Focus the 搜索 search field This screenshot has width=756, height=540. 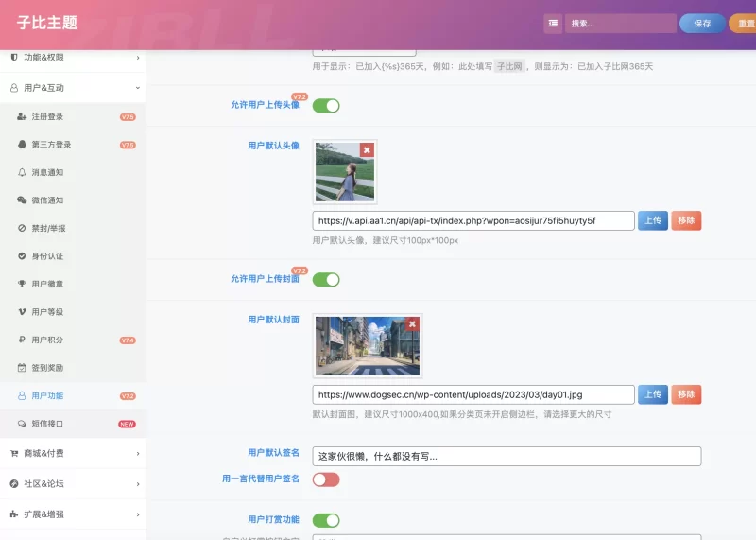[621, 23]
